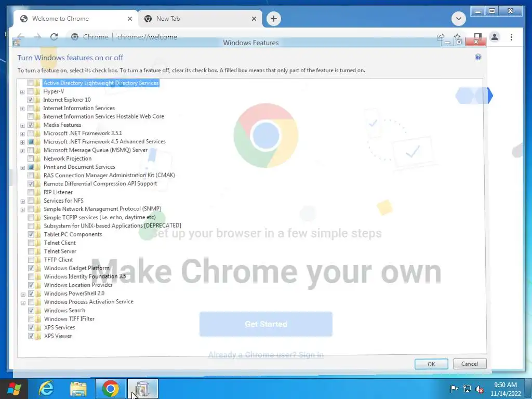Select Simple TCPIP services row

point(99,218)
